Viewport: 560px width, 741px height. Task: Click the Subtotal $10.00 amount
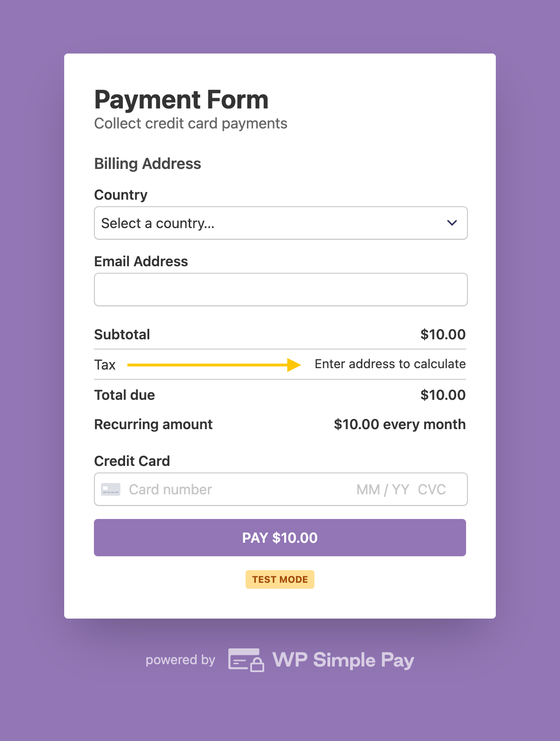443,334
